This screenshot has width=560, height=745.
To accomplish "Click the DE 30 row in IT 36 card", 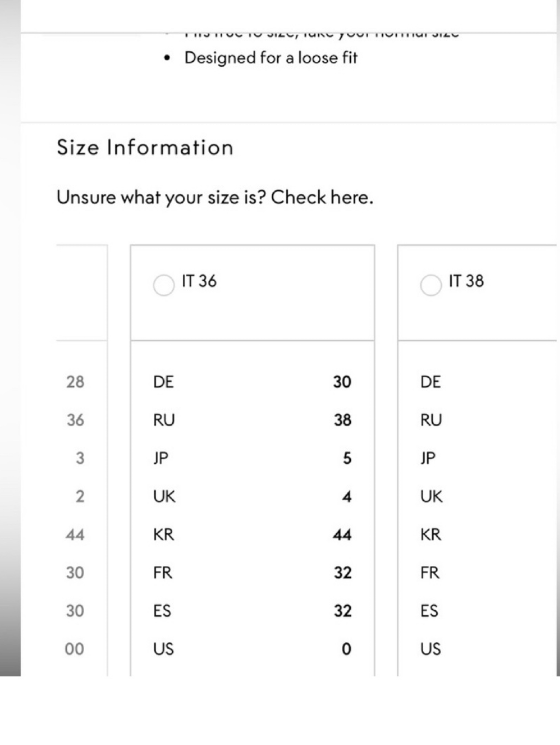I will click(x=252, y=382).
